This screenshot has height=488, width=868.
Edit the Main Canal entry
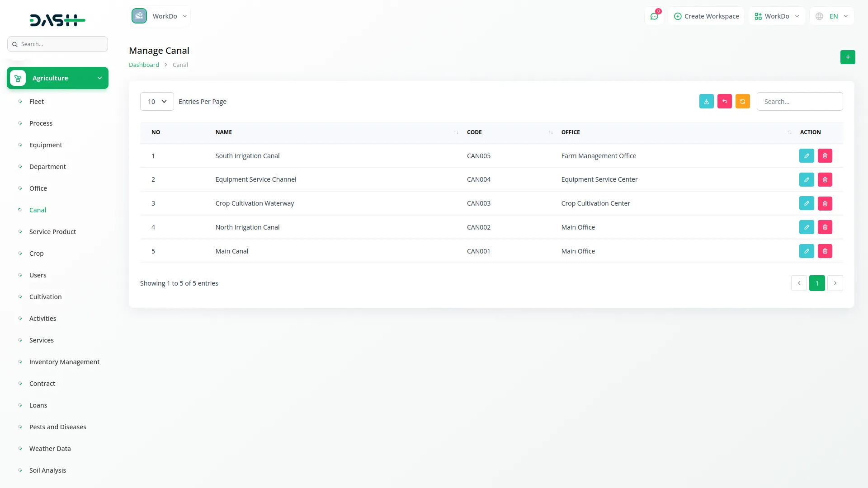coord(807,251)
